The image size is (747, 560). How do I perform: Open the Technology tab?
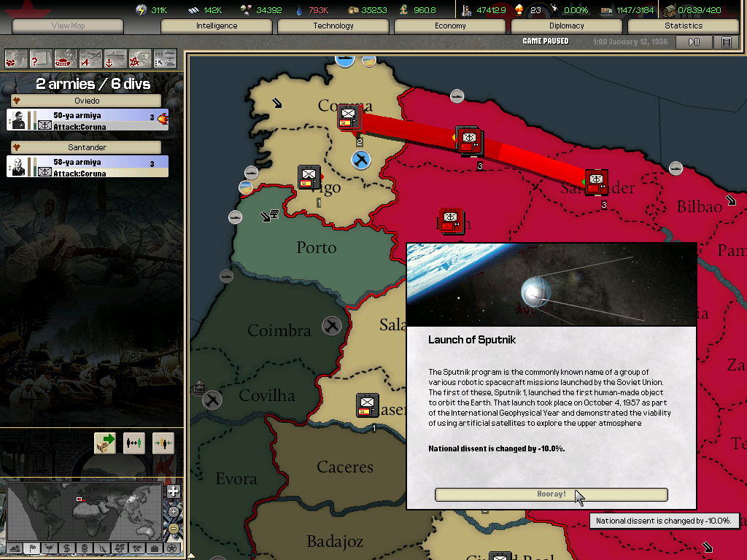coord(333,26)
